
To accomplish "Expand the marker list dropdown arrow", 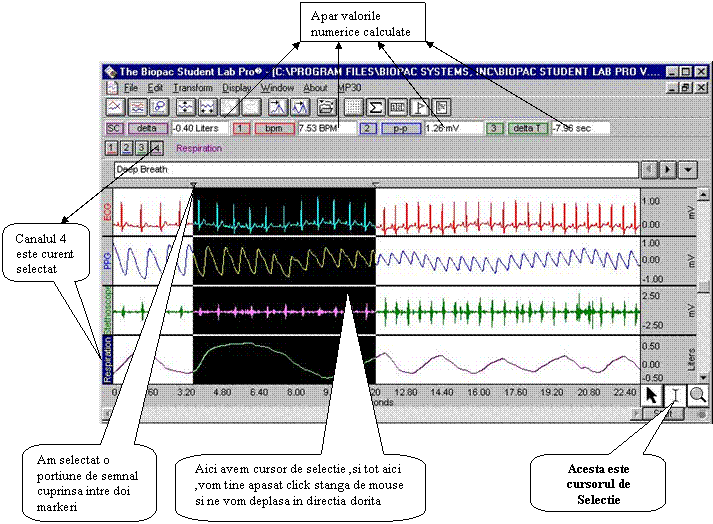I will 688,170.
